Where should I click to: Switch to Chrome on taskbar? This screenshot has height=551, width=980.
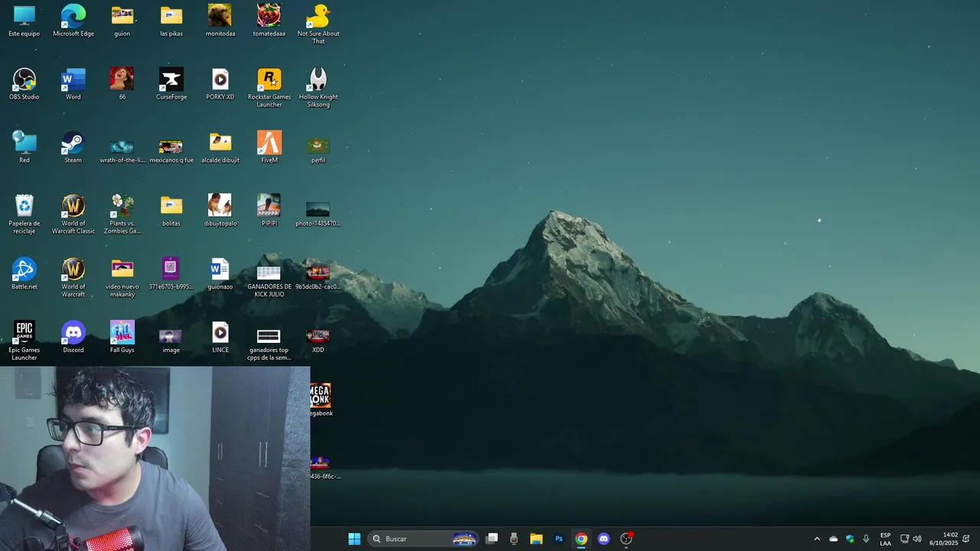pos(581,539)
